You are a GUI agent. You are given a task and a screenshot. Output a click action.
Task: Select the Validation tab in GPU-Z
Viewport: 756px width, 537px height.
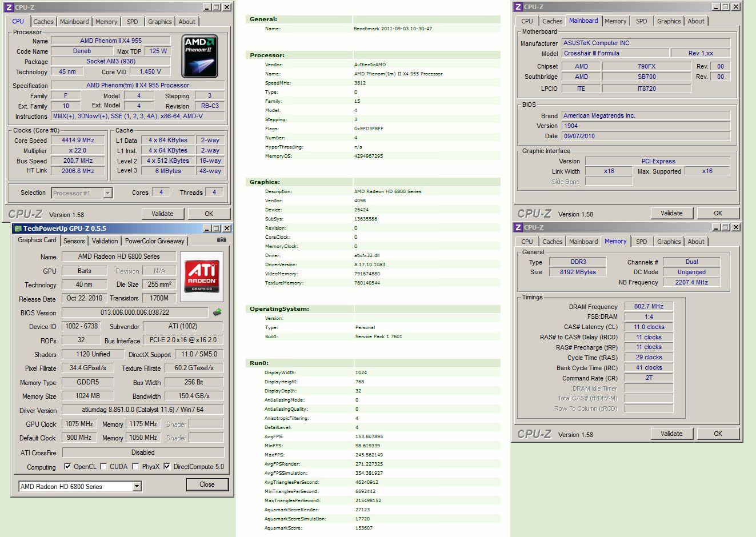click(x=105, y=241)
